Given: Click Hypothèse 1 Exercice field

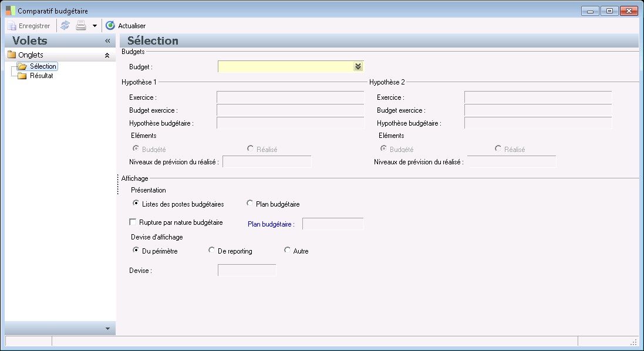Looking at the screenshot, I should coord(291,97).
